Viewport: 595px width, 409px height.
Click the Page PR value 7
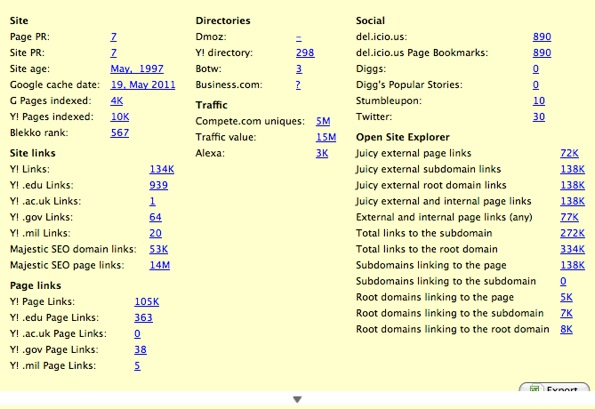click(x=113, y=37)
